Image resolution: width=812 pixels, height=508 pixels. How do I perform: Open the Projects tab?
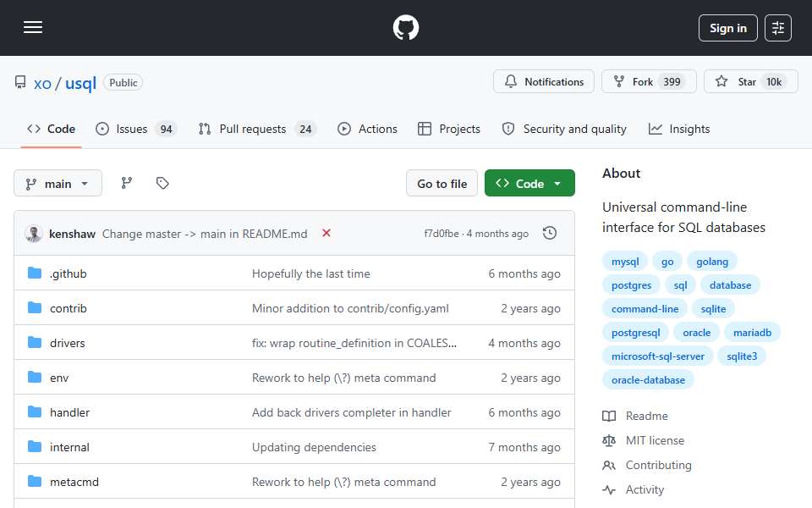point(449,129)
